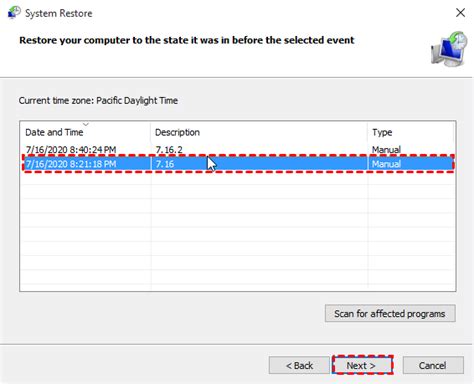Click the Current time zone label

pyautogui.click(x=98, y=100)
